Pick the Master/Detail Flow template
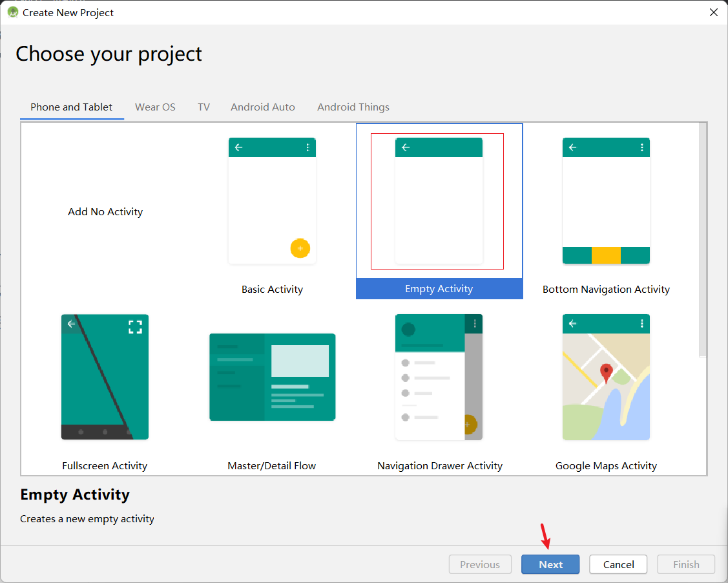The height and width of the screenshot is (583, 728). tap(272, 377)
